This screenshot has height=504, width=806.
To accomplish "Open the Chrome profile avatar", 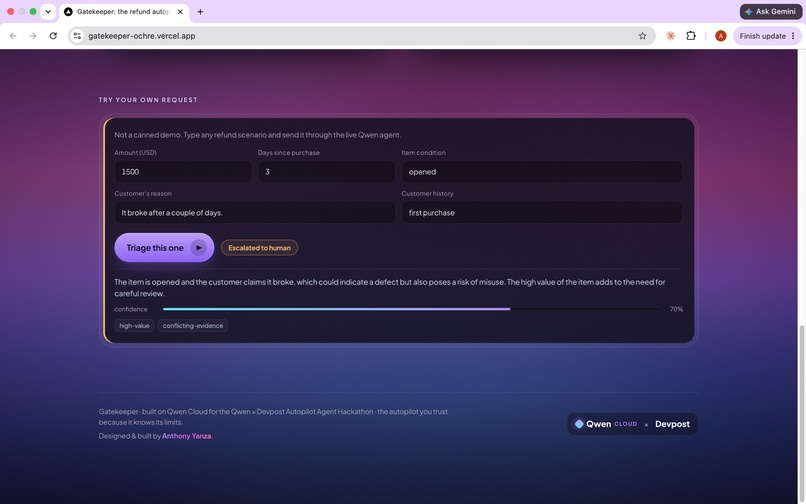I will (x=721, y=36).
